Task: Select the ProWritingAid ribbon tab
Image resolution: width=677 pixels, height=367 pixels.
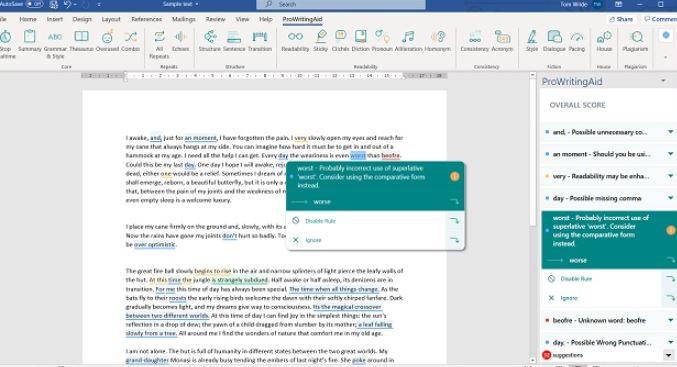Action: [302, 19]
